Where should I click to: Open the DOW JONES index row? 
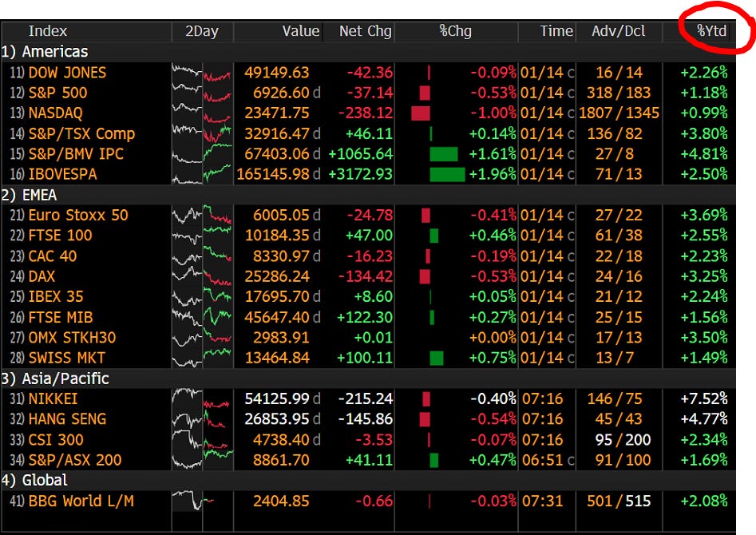68,73
